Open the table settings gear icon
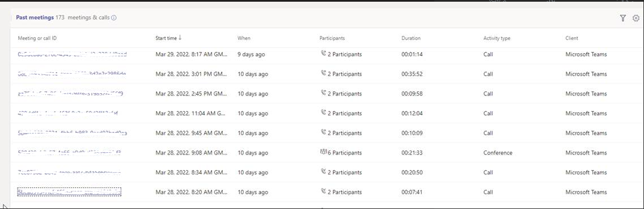 (636, 18)
